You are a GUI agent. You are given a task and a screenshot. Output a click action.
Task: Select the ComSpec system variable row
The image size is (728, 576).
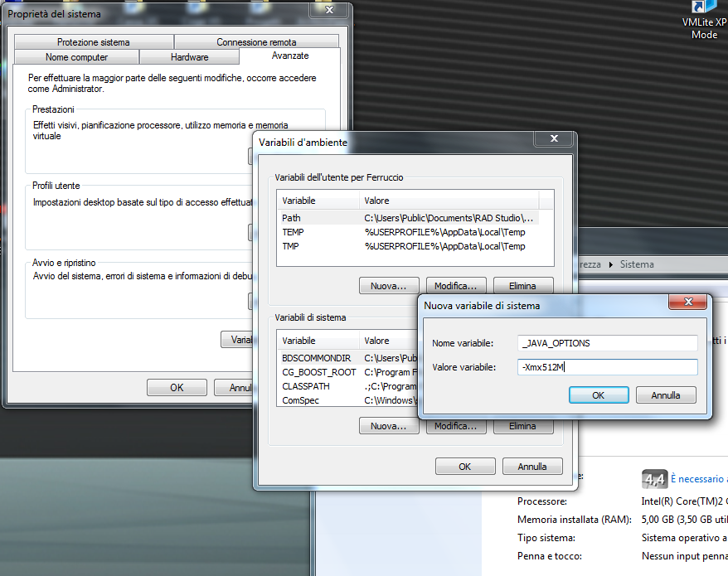click(x=348, y=400)
